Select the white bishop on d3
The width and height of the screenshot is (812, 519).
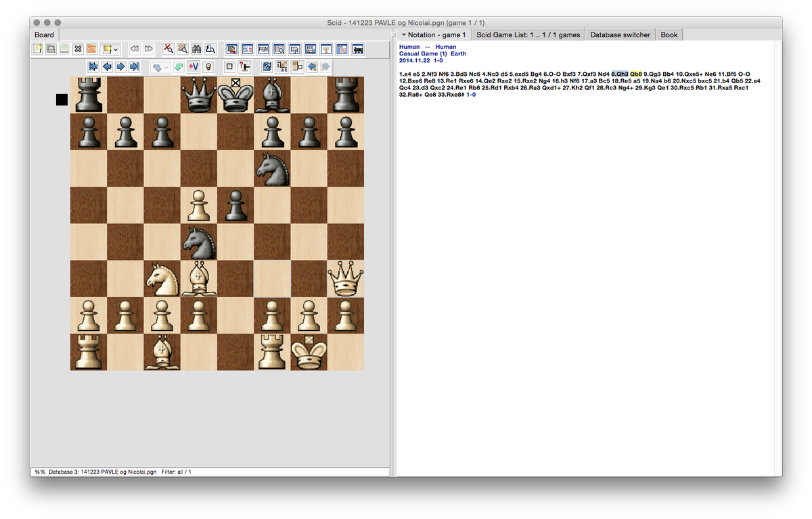coord(198,279)
